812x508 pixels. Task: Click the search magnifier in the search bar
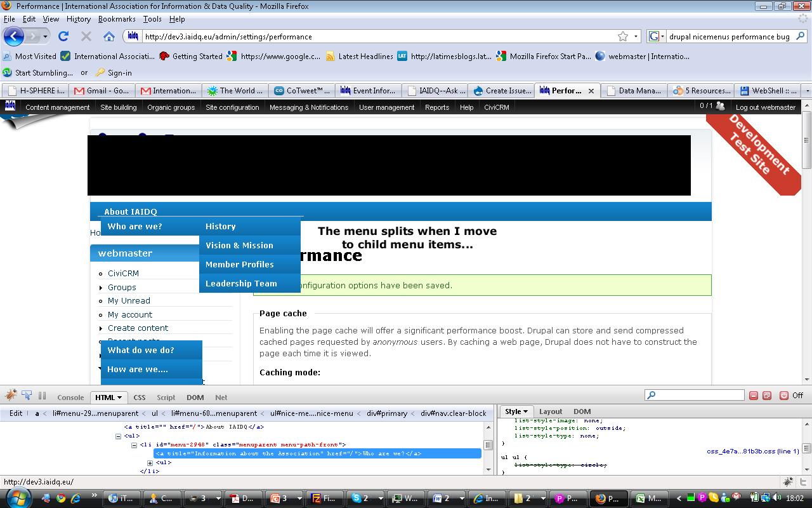pyautogui.click(x=801, y=37)
